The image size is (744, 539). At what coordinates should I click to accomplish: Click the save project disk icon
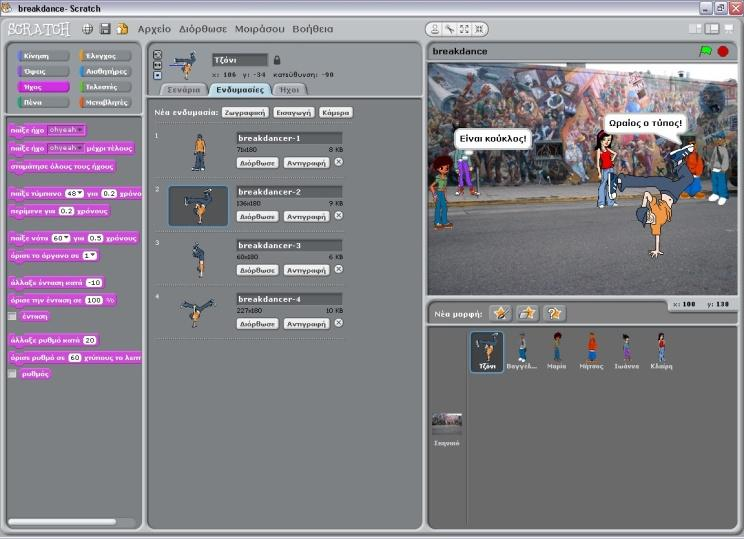tap(105, 29)
